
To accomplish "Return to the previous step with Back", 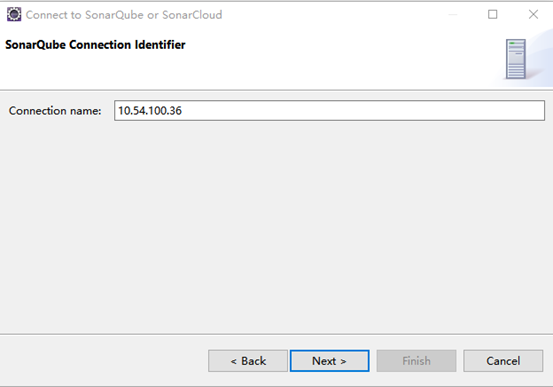I will (248, 361).
